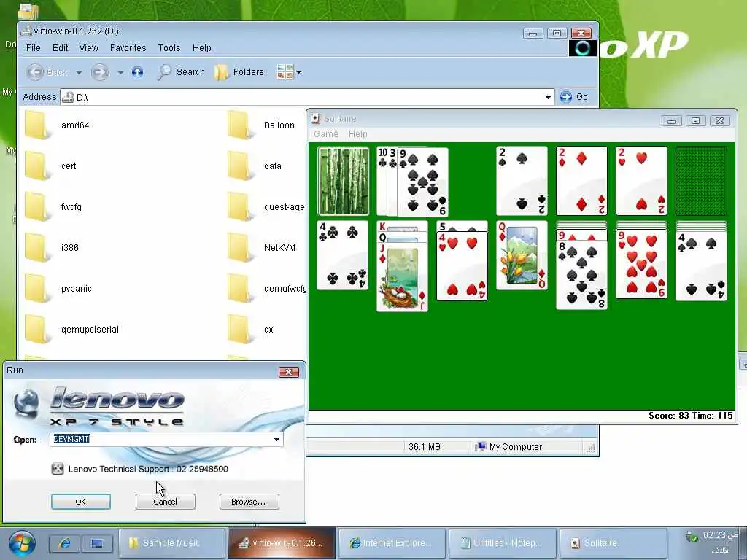
Task: Expand the address bar dropdown arrow
Action: point(548,97)
